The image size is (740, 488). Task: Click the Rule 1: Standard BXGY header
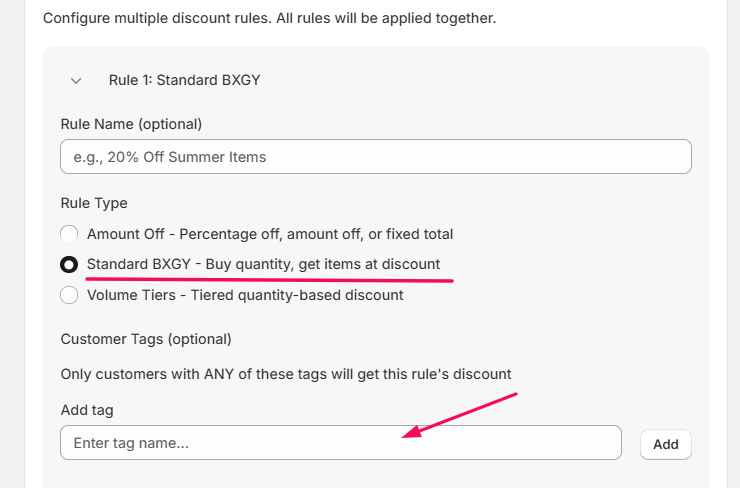(x=184, y=80)
